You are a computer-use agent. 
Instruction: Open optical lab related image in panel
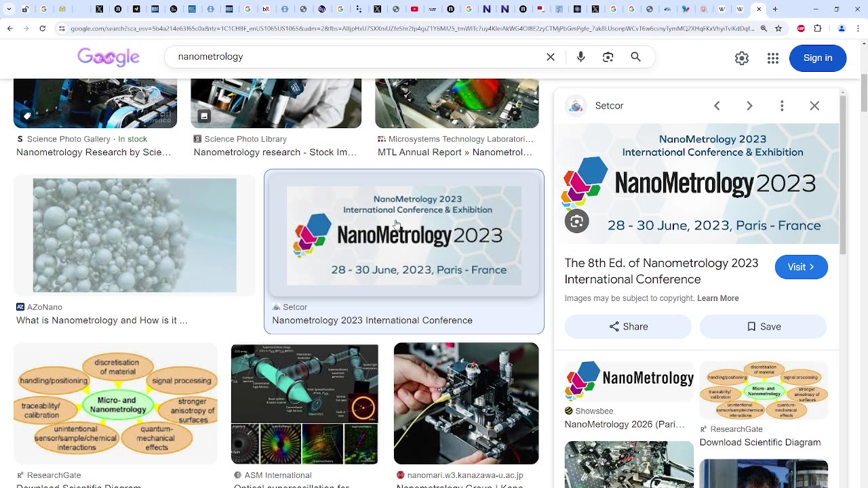tap(629, 465)
